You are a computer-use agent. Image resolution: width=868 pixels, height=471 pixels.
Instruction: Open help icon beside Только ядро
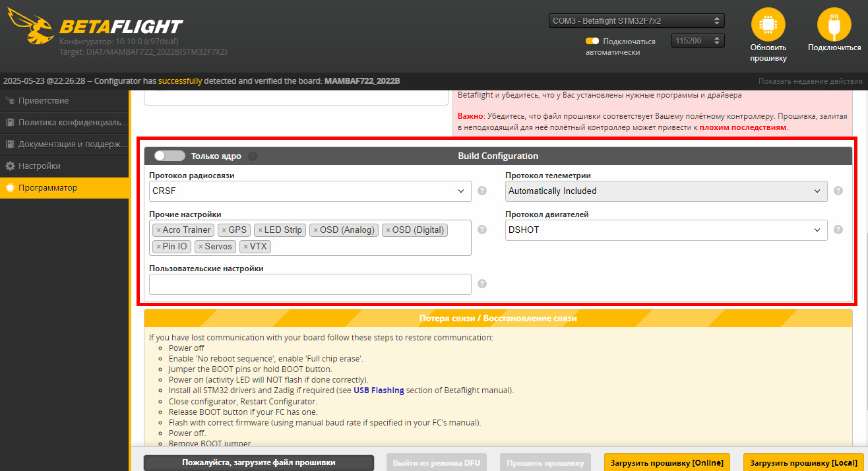[x=253, y=156]
